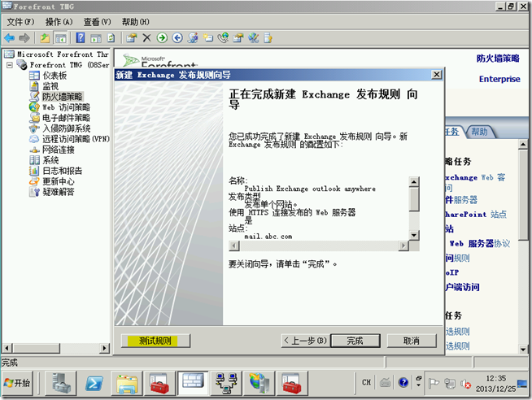Click Publish Exchange outlook anywhere text
Image resolution: width=532 pixels, height=400 pixels.
(x=310, y=189)
